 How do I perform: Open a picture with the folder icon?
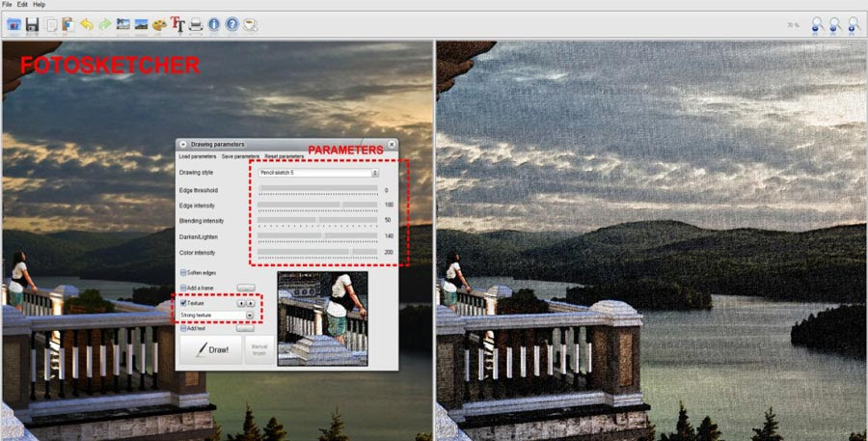pyautogui.click(x=14, y=24)
